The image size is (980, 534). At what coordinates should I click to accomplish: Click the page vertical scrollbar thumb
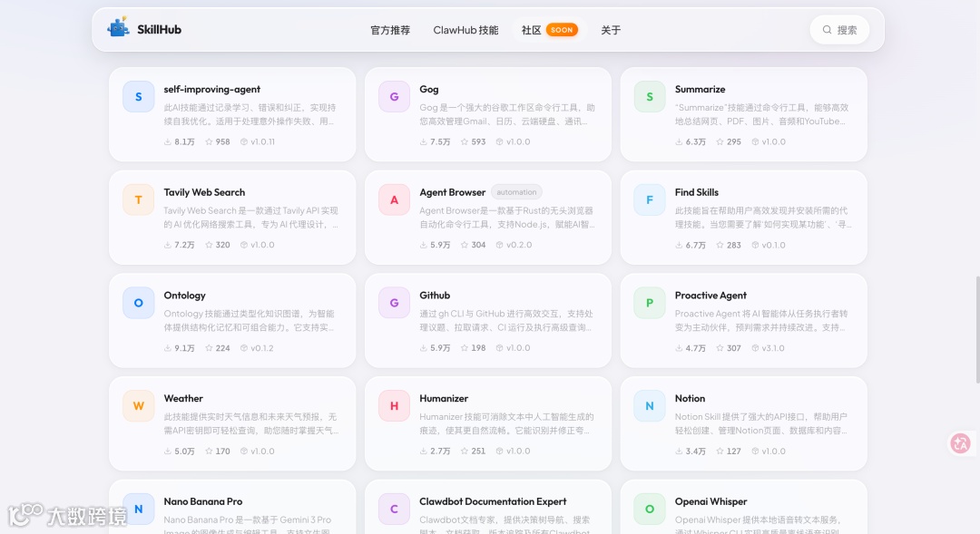coord(977,328)
